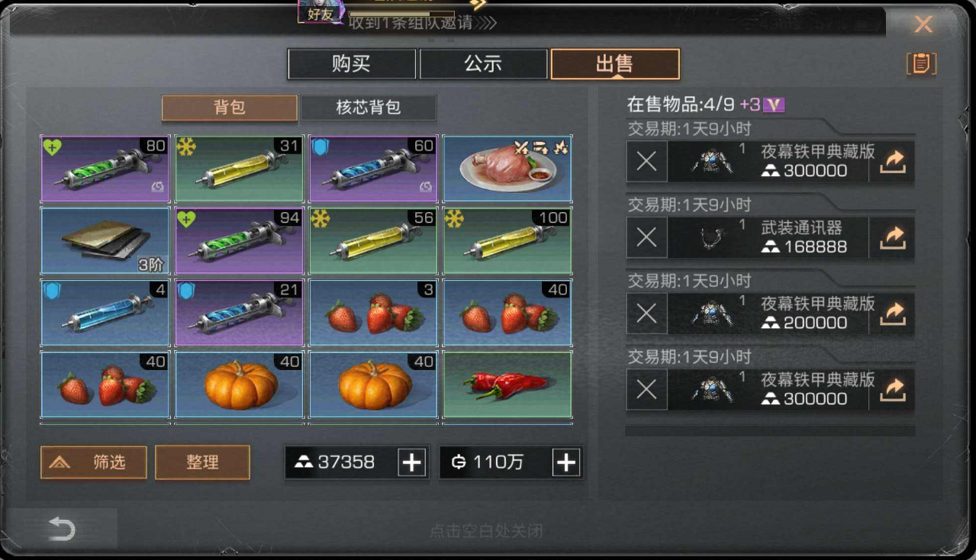This screenshot has width=976, height=560.
Task: Open the 公示 tab
Action: pyautogui.click(x=484, y=64)
